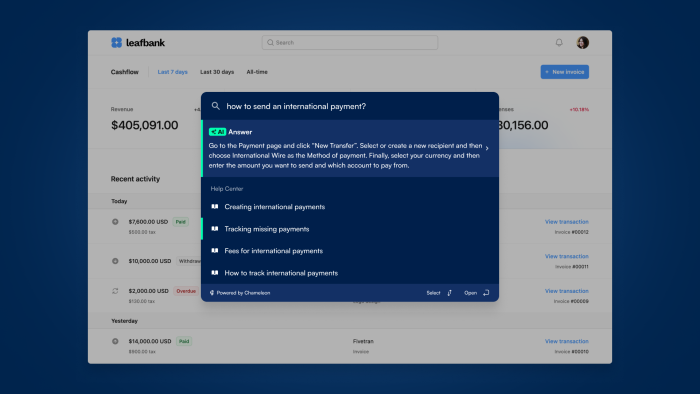Click the AI badge beside Answer
The height and width of the screenshot is (394, 700).
217,132
